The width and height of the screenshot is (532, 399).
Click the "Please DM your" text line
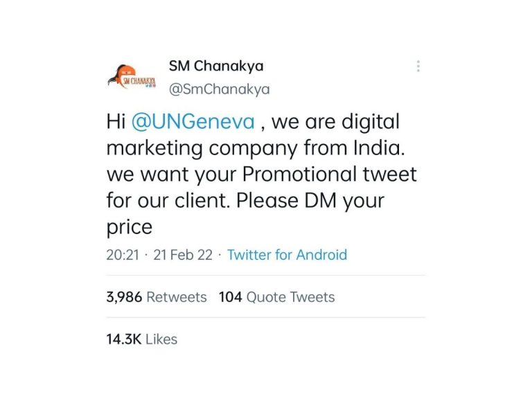point(310,202)
